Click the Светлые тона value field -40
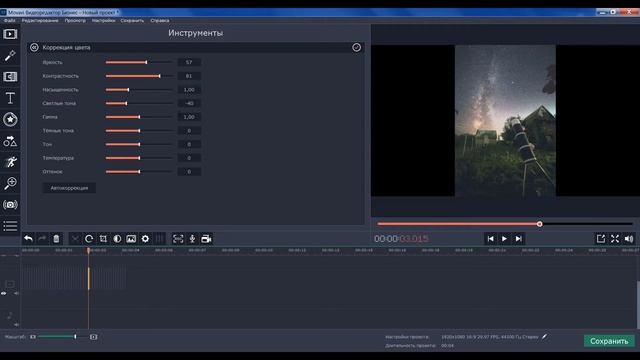Image resolution: width=640 pixels, height=360 pixels. (x=189, y=103)
